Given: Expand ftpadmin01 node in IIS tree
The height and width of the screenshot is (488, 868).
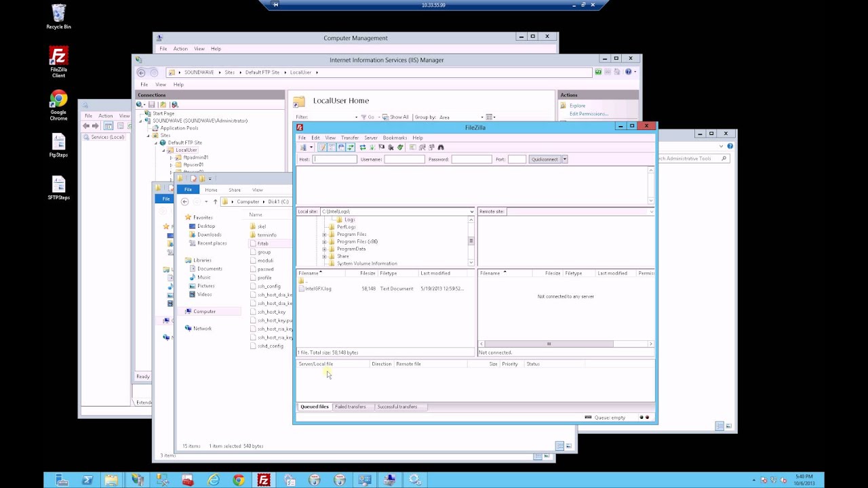Looking at the screenshot, I should [x=171, y=157].
